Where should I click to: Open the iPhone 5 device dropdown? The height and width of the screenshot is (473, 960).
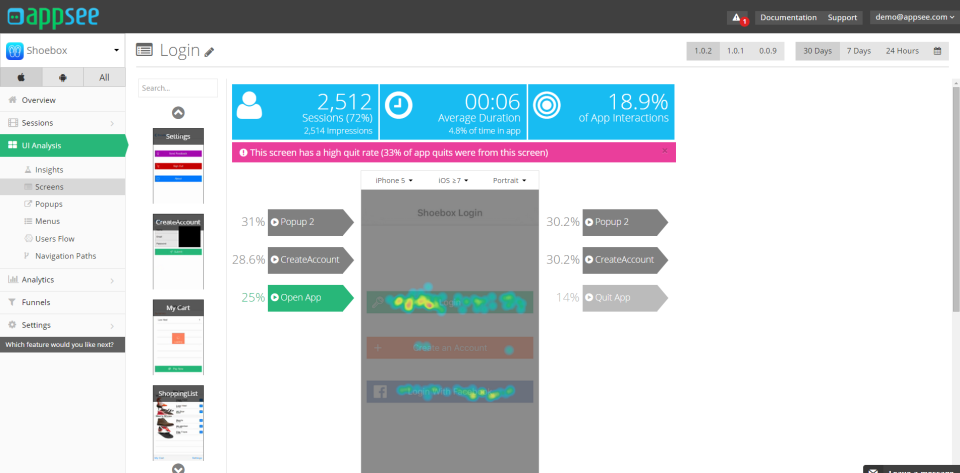click(x=394, y=181)
